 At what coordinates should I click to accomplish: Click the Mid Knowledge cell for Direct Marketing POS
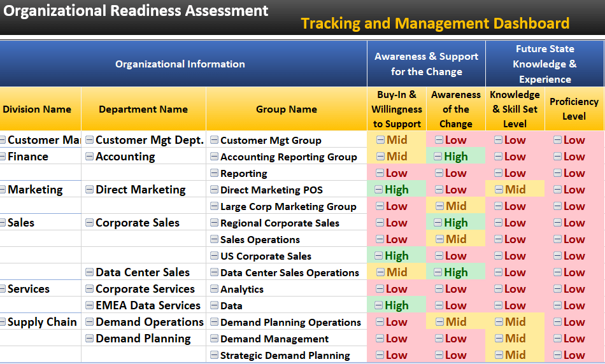pos(515,190)
